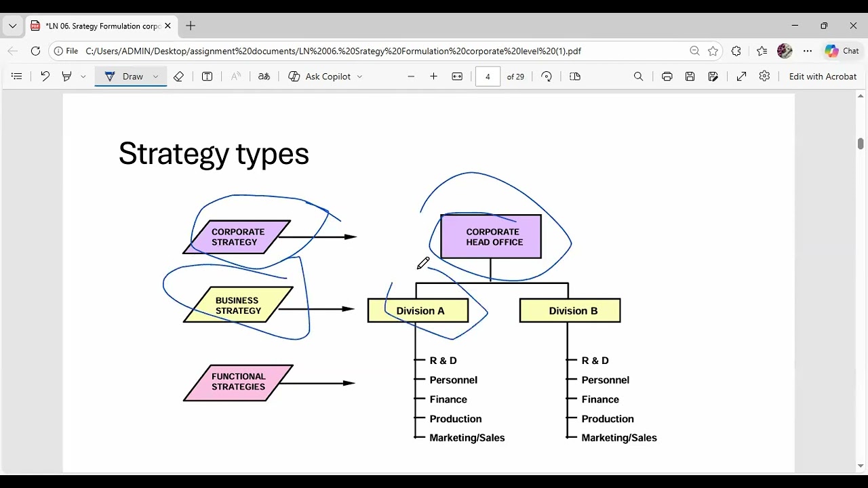
Task: Switch the Page view layout icon
Action: 575,77
